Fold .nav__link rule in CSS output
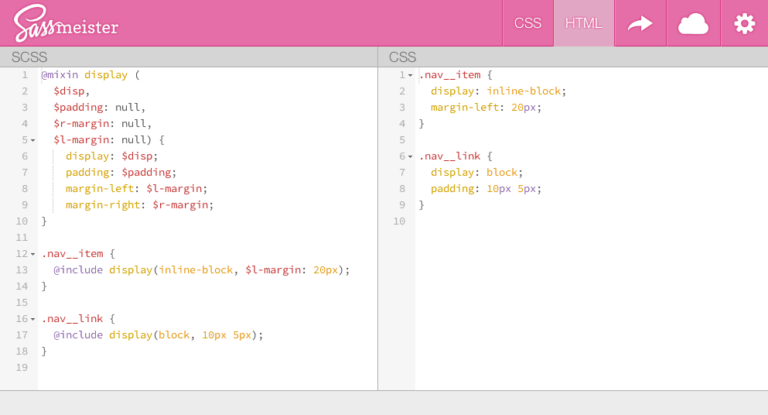The width and height of the screenshot is (768, 415). point(410,156)
